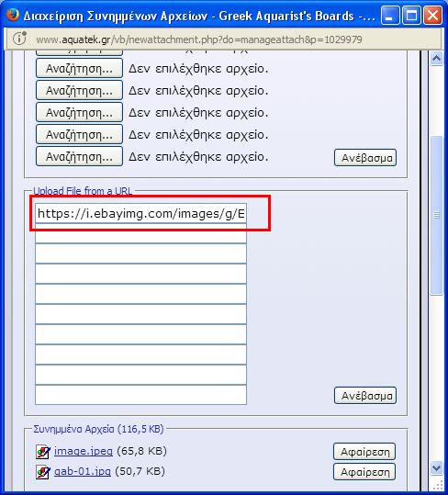
Task: Click the vertical scrollbar thumb
Action: coord(437,216)
